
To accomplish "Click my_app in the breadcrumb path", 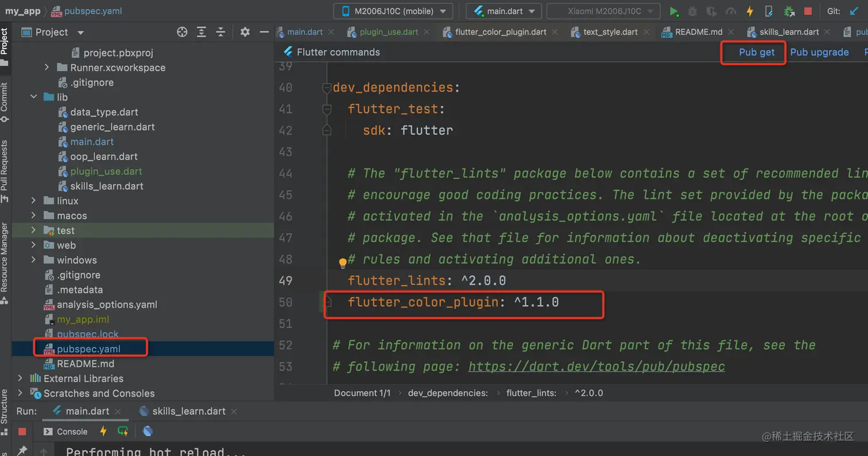I will pyautogui.click(x=23, y=11).
